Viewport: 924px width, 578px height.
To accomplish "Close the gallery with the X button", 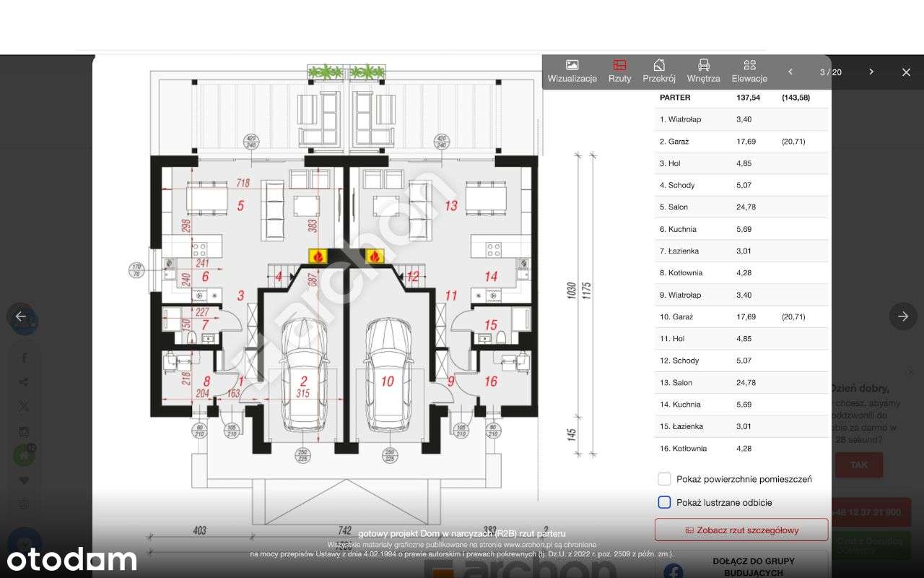I will point(906,72).
